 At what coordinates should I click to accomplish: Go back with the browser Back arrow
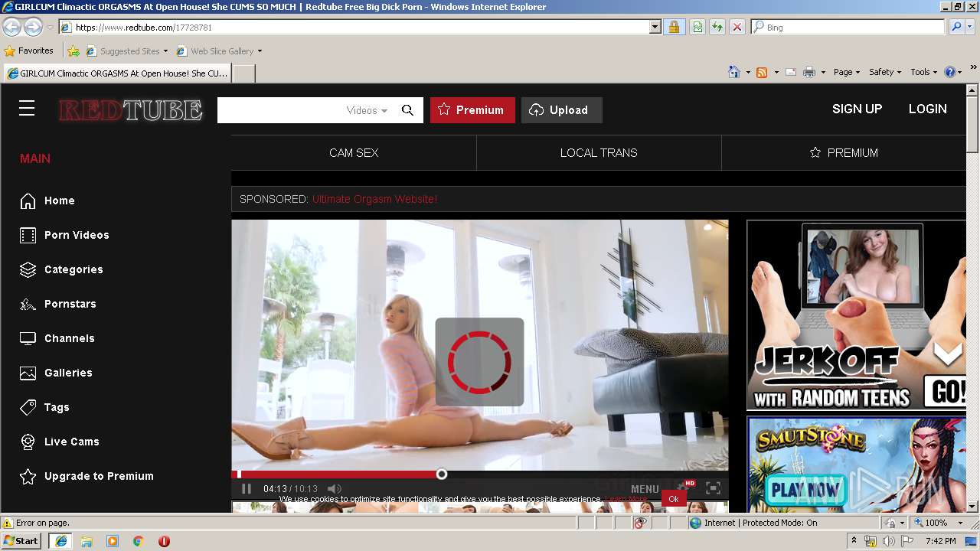click(11, 28)
